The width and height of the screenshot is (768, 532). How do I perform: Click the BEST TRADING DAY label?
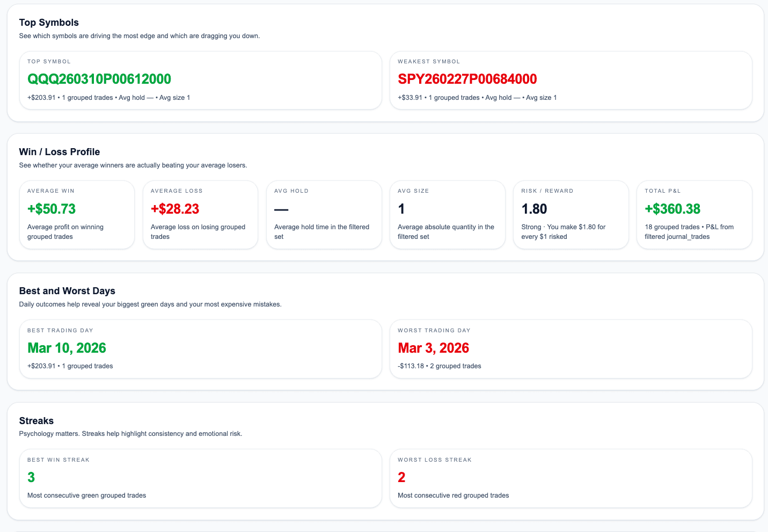[x=60, y=331]
